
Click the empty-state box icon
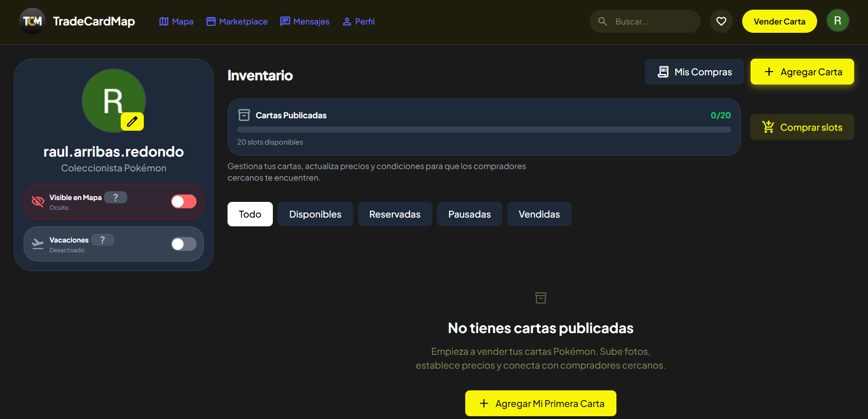click(541, 298)
